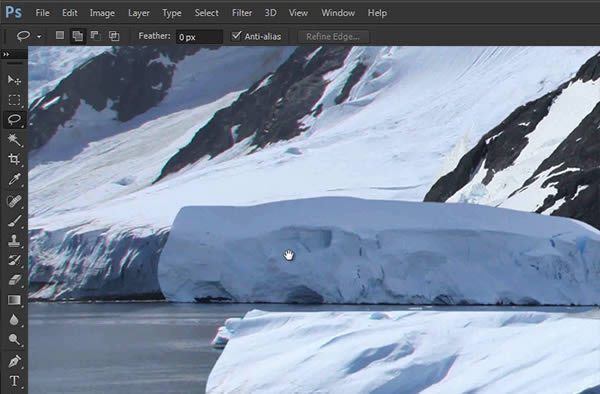
Task: Open the Help menu
Action: 377,13
